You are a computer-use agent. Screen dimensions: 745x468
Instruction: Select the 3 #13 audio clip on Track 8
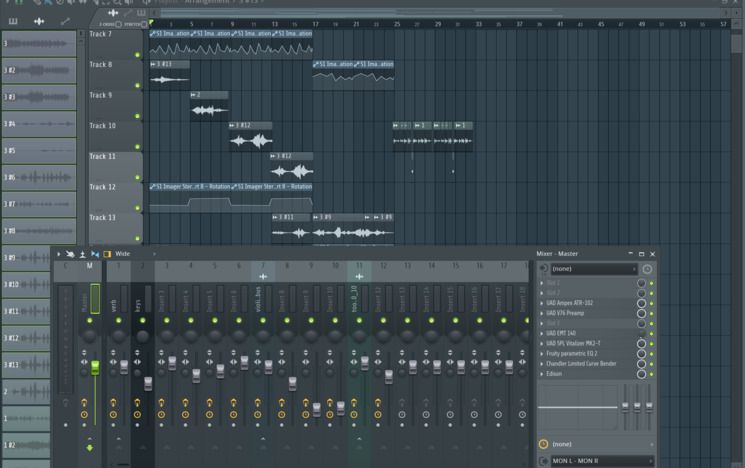170,74
